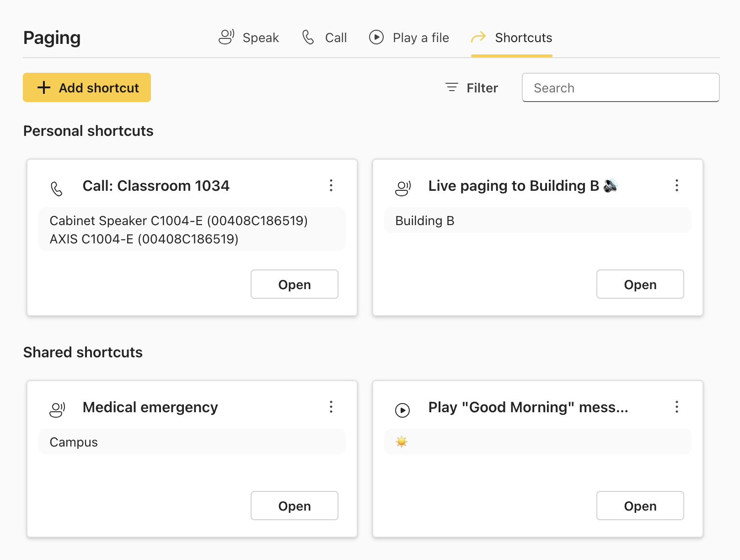The width and height of the screenshot is (740, 560).
Task: Open the Live paging to Building B shortcut
Action: coord(640,284)
